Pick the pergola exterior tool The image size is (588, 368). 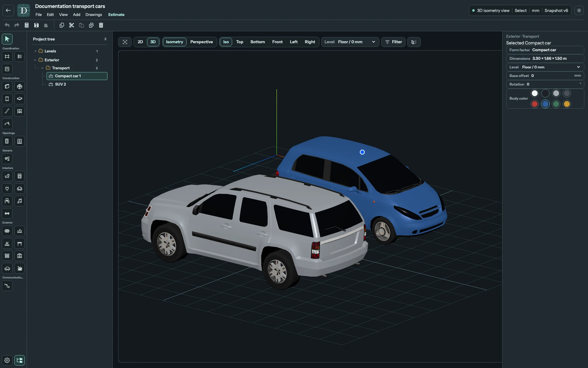(20, 243)
